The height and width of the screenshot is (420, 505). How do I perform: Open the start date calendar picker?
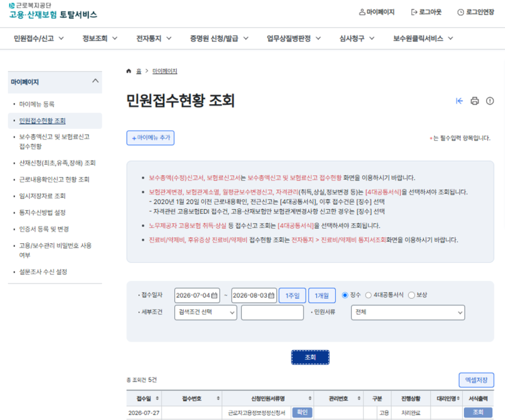pyautogui.click(x=215, y=295)
